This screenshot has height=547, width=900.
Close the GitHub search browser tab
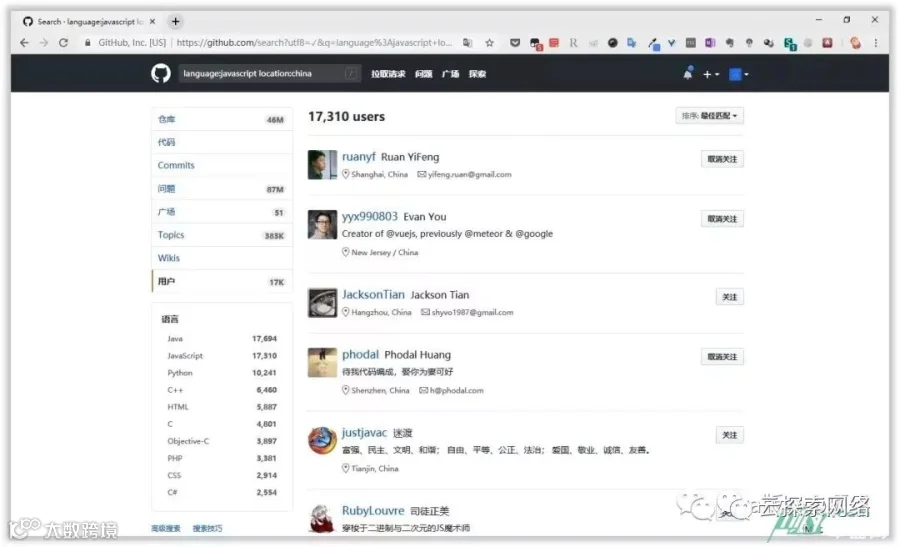coord(152,21)
